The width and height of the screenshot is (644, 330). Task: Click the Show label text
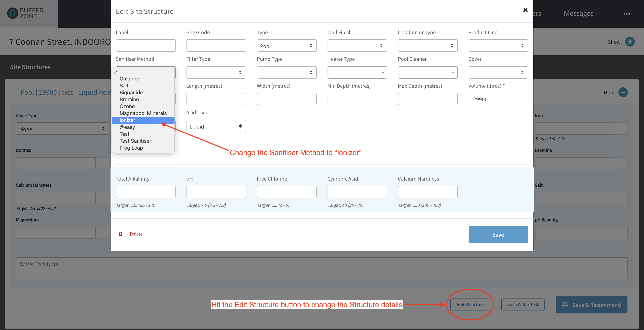[x=614, y=42]
